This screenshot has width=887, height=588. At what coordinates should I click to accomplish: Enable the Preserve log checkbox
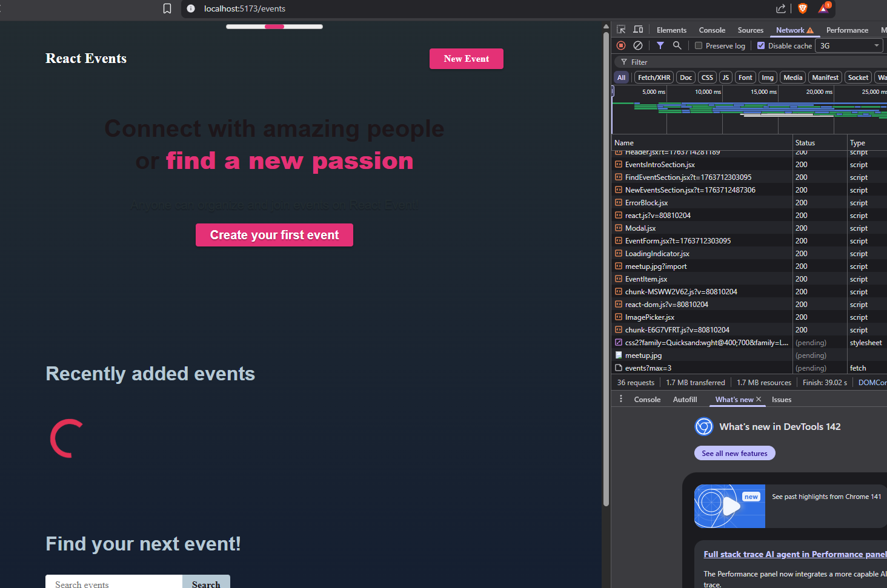(699, 46)
